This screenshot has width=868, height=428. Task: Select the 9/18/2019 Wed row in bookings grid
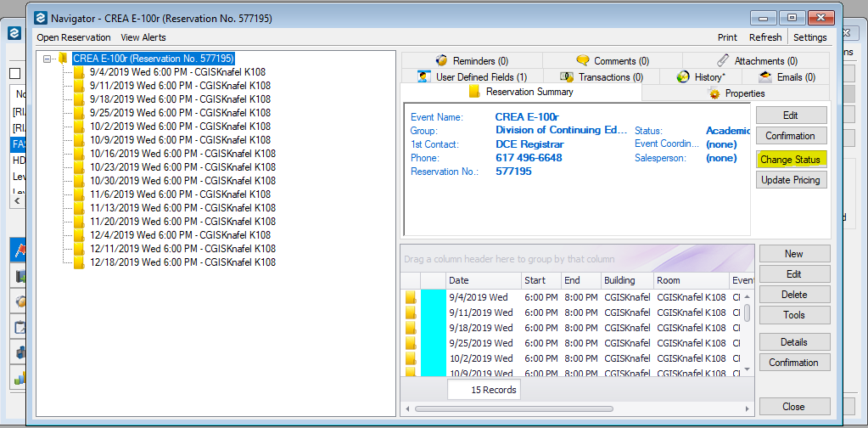click(572, 328)
